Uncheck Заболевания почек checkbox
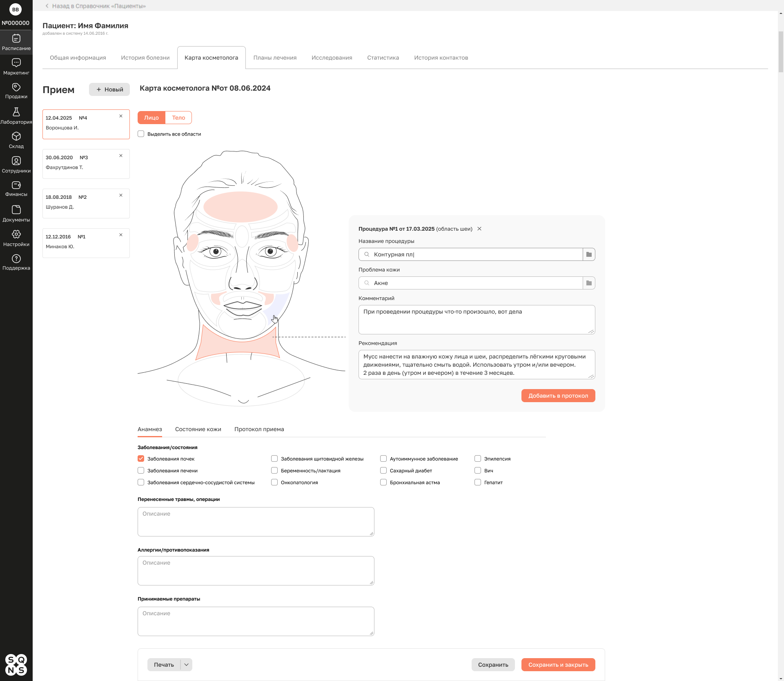Image resolution: width=784 pixels, height=681 pixels. click(141, 458)
